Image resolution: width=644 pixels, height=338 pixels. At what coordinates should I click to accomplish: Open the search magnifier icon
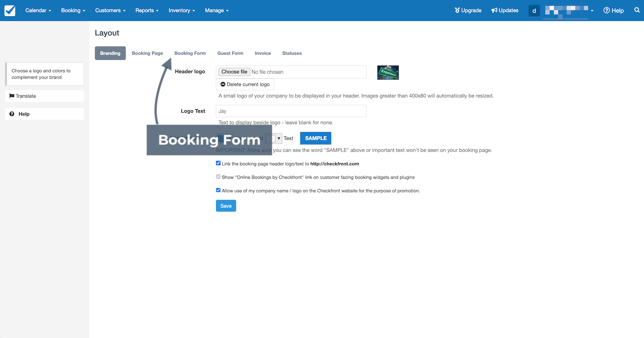[637, 10]
